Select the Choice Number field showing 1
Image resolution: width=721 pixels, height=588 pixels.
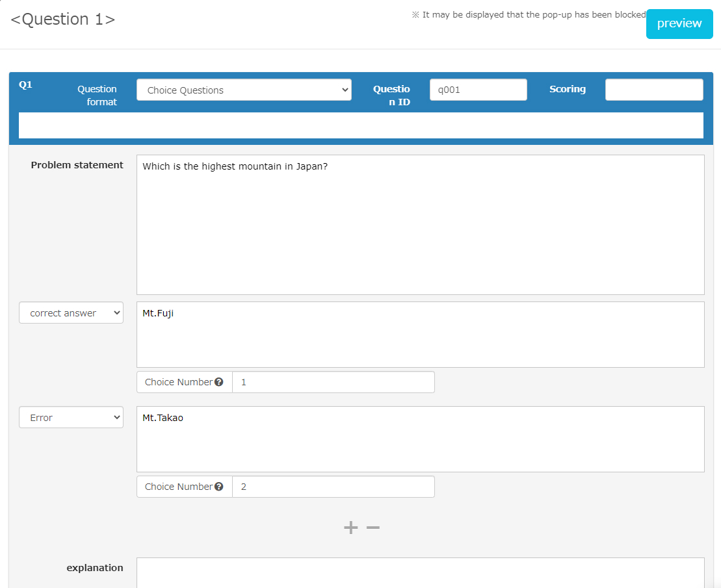[x=333, y=383]
